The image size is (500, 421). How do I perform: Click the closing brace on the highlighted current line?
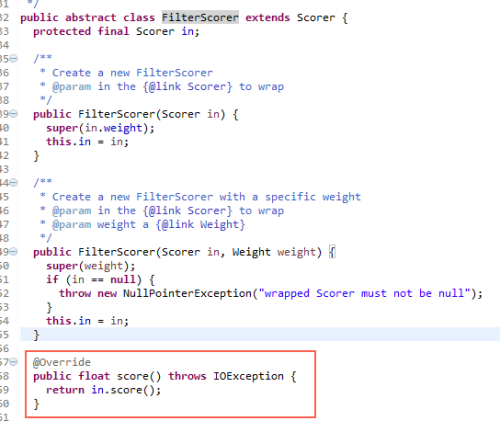coord(36,335)
